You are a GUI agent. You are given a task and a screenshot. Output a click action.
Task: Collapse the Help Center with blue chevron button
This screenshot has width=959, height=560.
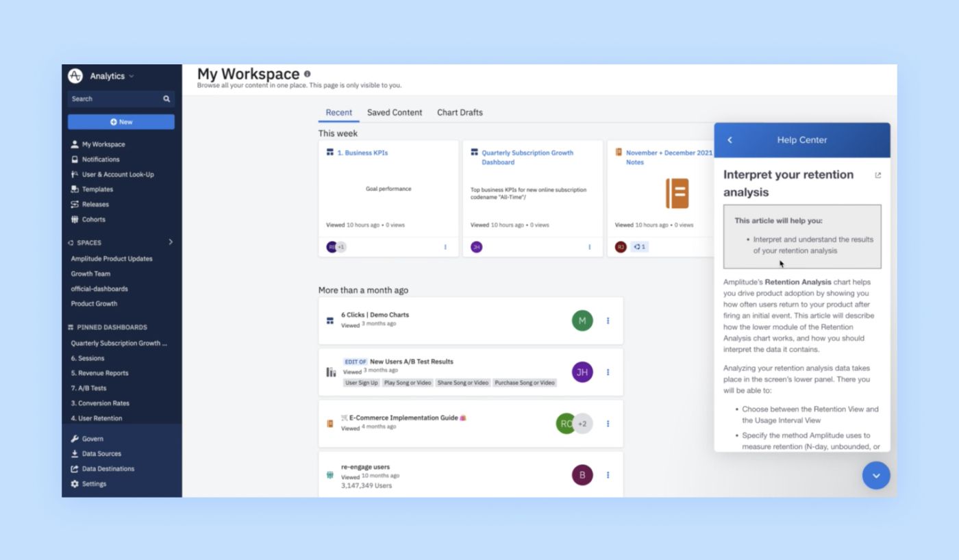(876, 475)
